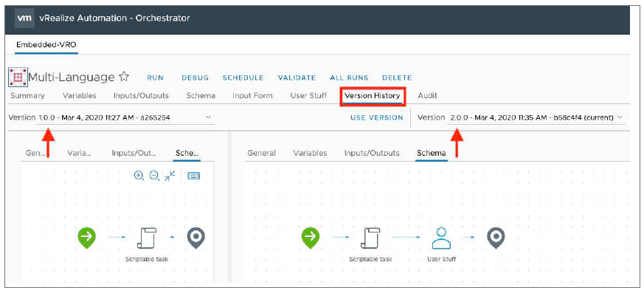
Task: Click USE VERSION to restore the selected version
Action: pyautogui.click(x=377, y=117)
